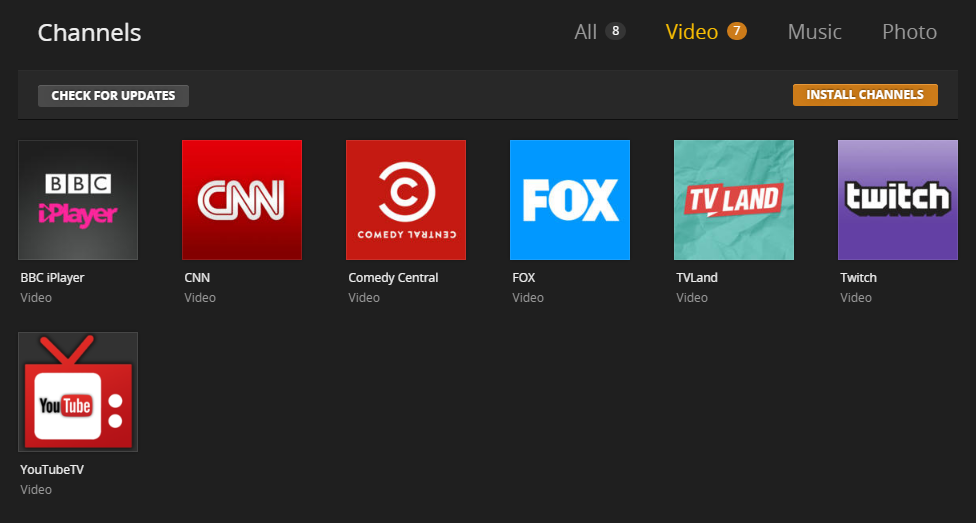Open the FOX channel icon
The image size is (976, 523).
point(570,200)
